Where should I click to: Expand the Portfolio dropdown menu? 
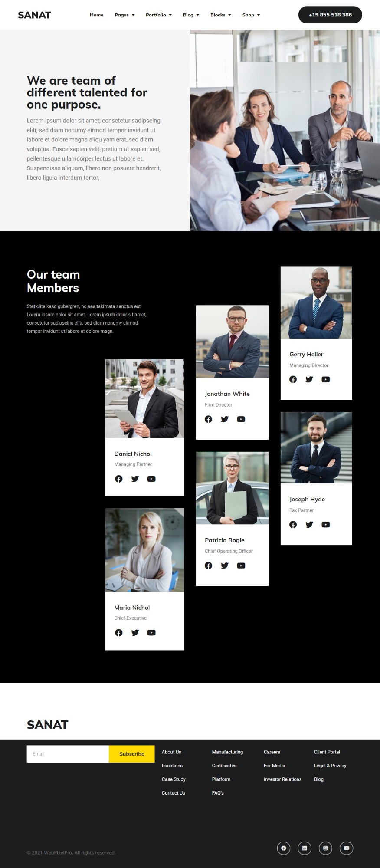(159, 15)
